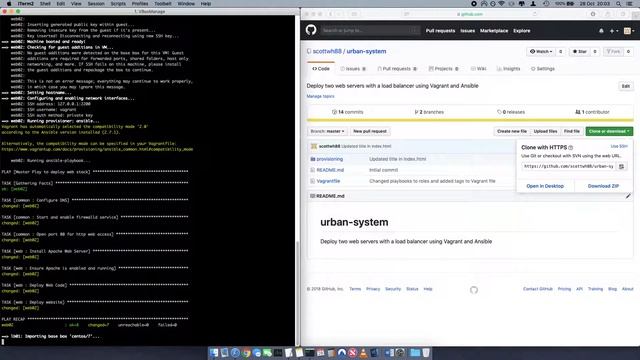Open the urban-system repository name link

(x=366, y=51)
